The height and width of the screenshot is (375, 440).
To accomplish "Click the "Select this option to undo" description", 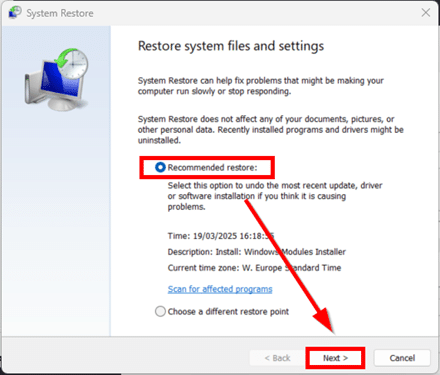I will [275, 196].
